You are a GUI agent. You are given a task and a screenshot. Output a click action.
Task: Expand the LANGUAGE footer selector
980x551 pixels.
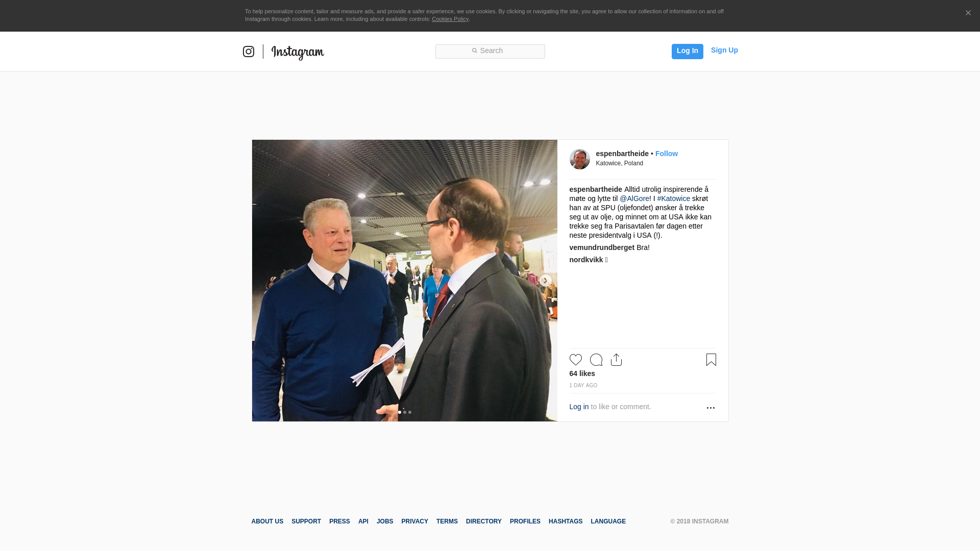608,521
